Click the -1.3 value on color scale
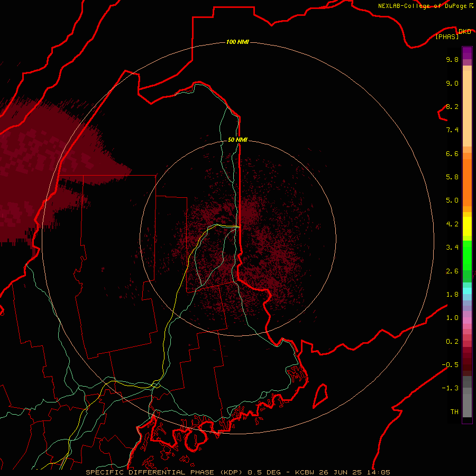The height and width of the screenshot is (476, 476). click(x=450, y=388)
